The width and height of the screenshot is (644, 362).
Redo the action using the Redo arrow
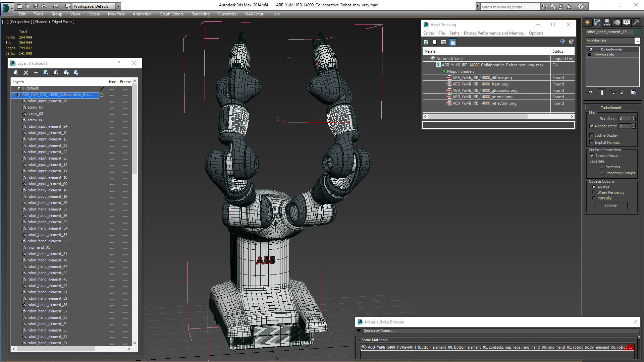point(55,6)
